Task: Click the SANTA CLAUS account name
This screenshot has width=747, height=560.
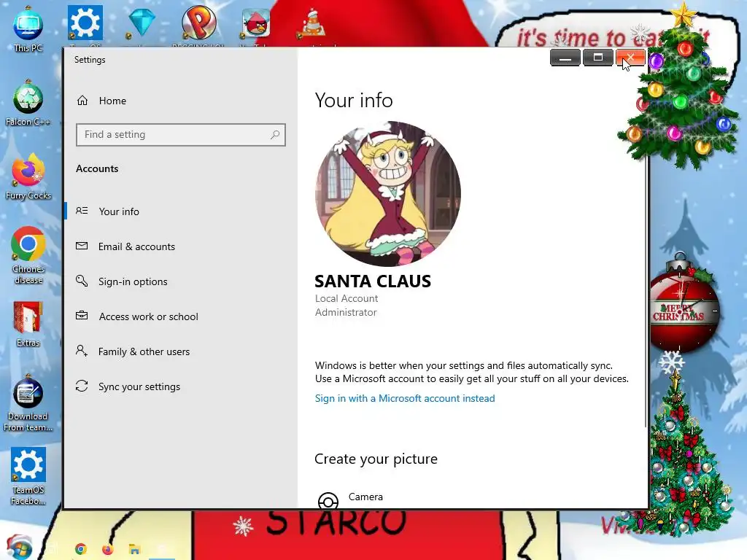Action: coord(373,281)
